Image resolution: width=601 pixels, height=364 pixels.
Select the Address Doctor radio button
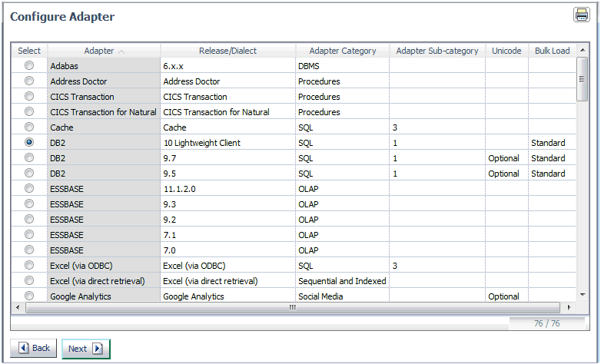pyautogui.click(x=29, y=81)
